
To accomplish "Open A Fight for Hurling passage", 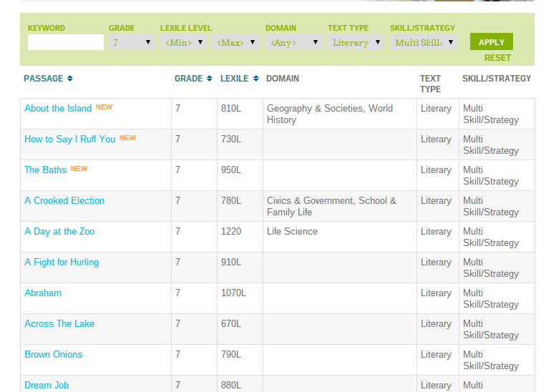I will [62, 263].
